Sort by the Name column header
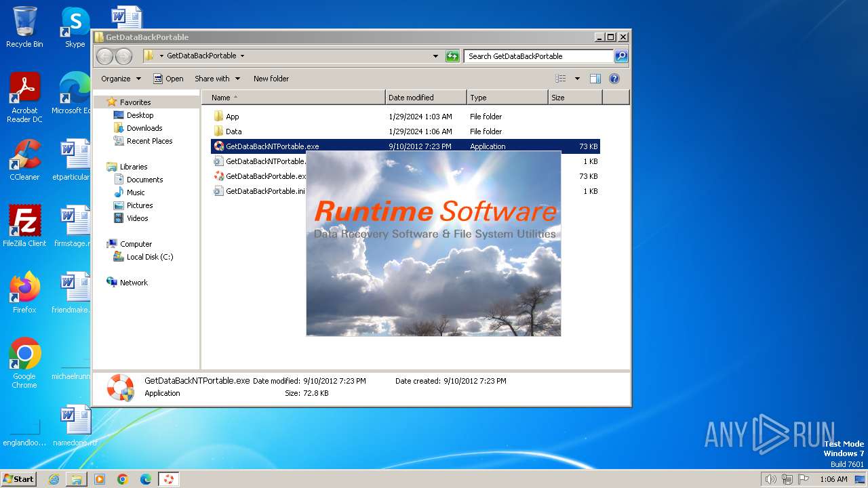Viewport: 868px width, 488px height. 294,98
